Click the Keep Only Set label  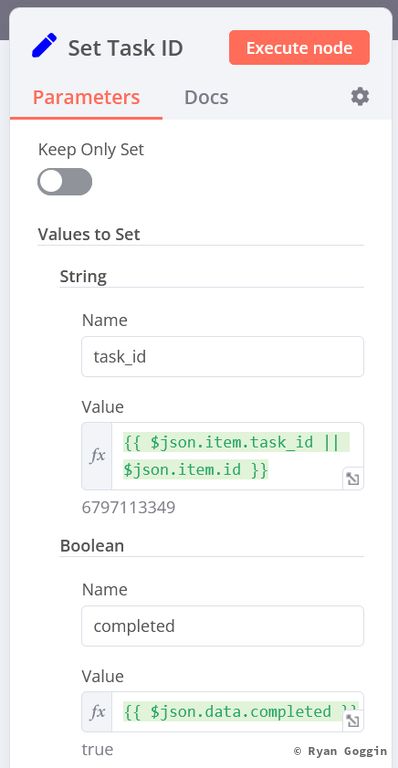91,149
